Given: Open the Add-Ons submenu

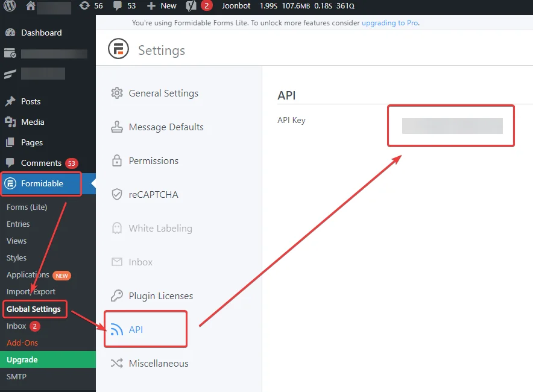Looking at the screenshot, I should [22, 343].
